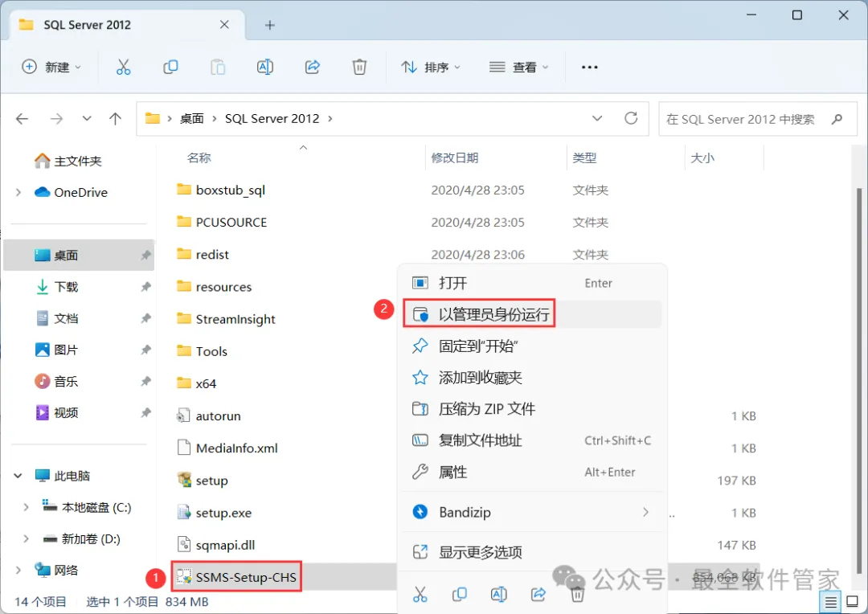This screenshot has width=868, height=614.
Task: Go forward with the right arrow
Action: [x=56, y=118]
